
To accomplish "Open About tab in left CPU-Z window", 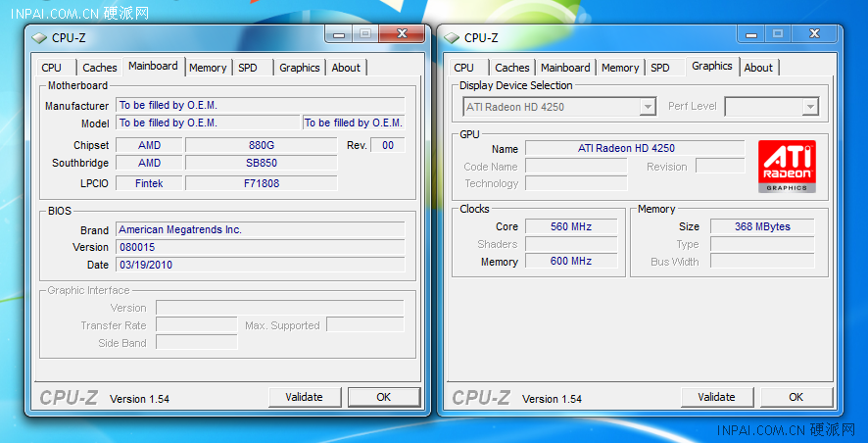I will 346,68.
